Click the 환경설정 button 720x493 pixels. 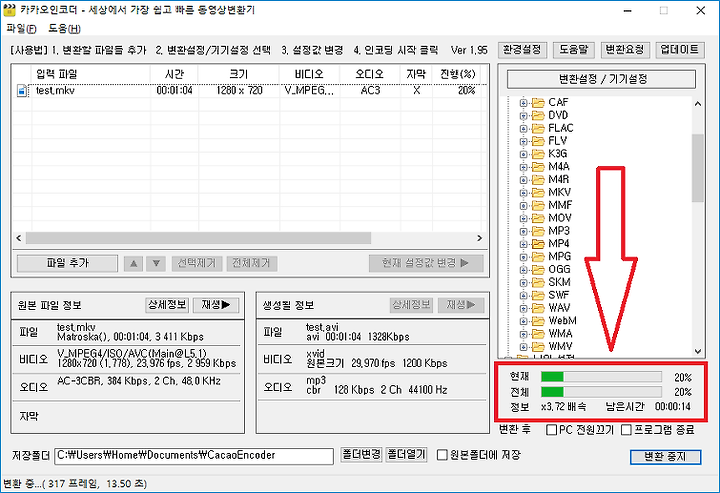pos(522,50)
